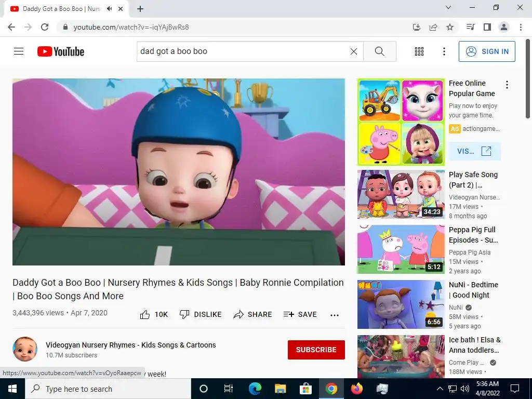Open YouTube settings three-dot menu

click(444, 51)
